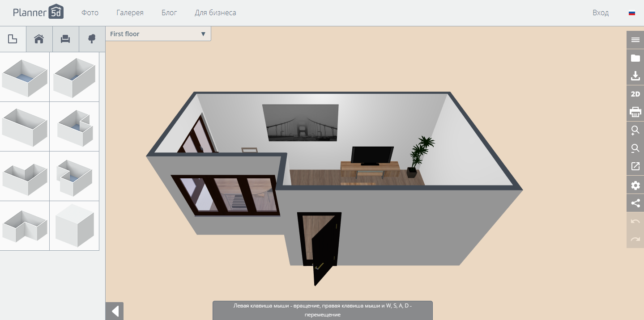Viewport: 644px width, 320px height.
Task: Select the rectangular room blue floor thumbnail
Action: pyautogui.click(x=74, y=78)
